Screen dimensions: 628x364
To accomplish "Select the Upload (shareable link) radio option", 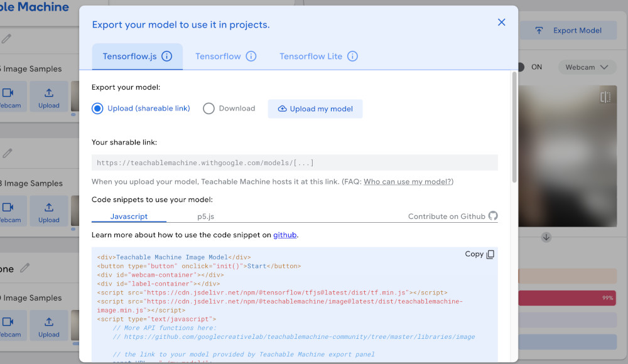I will tap(97, 109).
